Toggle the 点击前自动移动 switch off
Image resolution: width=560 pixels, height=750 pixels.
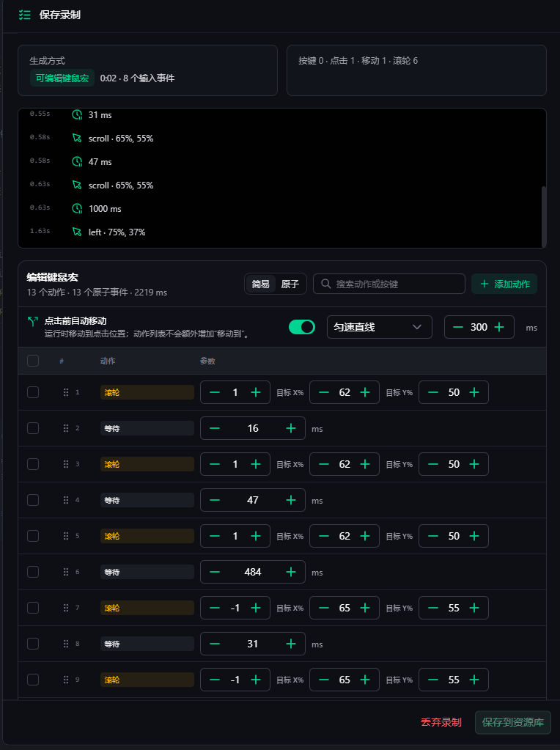coord(302,327)
